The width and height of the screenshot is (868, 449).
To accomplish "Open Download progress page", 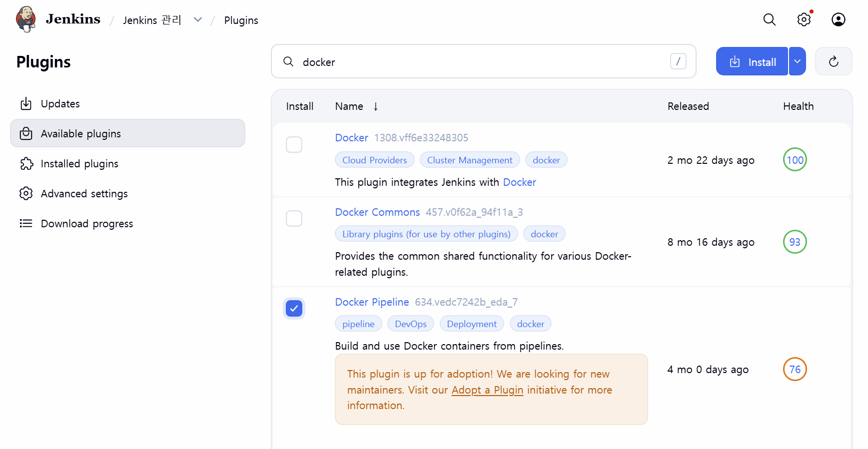I will coord(127,223).
